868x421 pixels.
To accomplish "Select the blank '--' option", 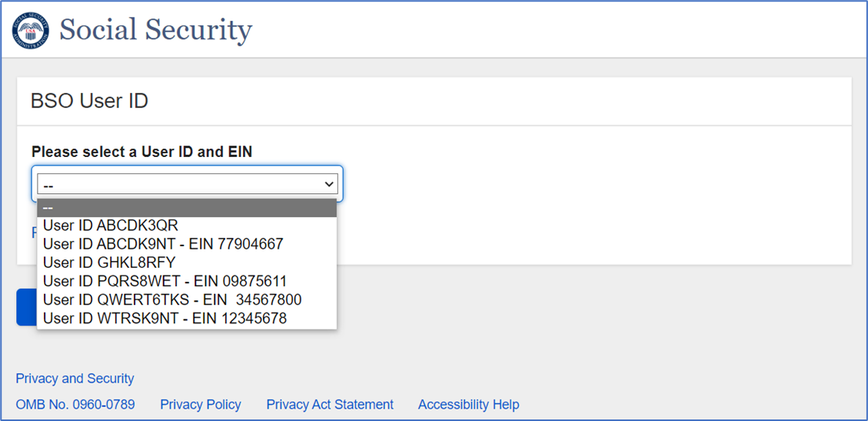I will pos(187,208).
